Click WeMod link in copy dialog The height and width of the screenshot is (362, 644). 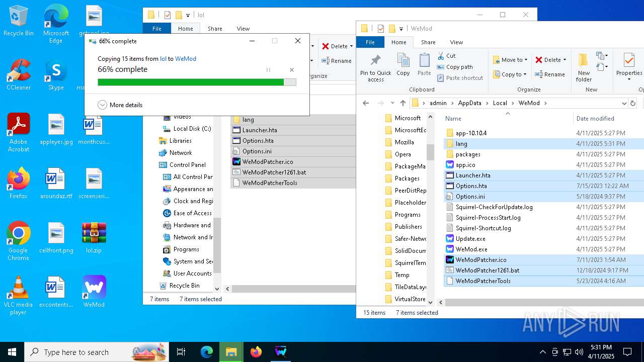[185, 59]
